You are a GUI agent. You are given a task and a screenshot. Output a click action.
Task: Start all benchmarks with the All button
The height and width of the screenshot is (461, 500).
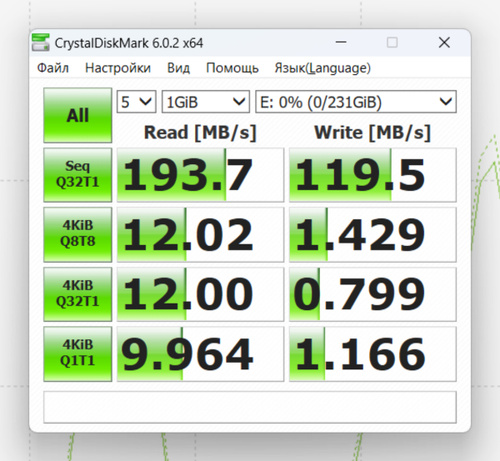tap(78, 115)
